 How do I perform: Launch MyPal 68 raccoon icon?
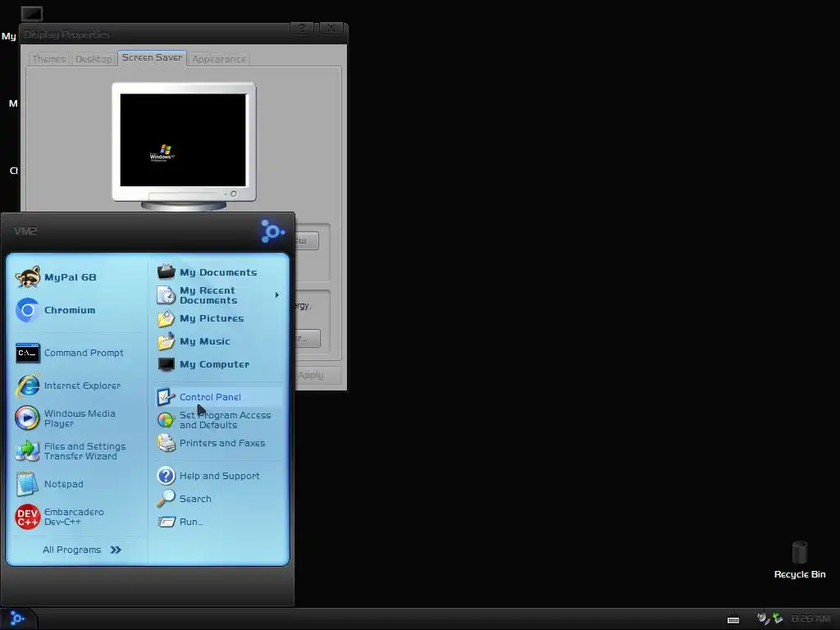tap(27, 277)
